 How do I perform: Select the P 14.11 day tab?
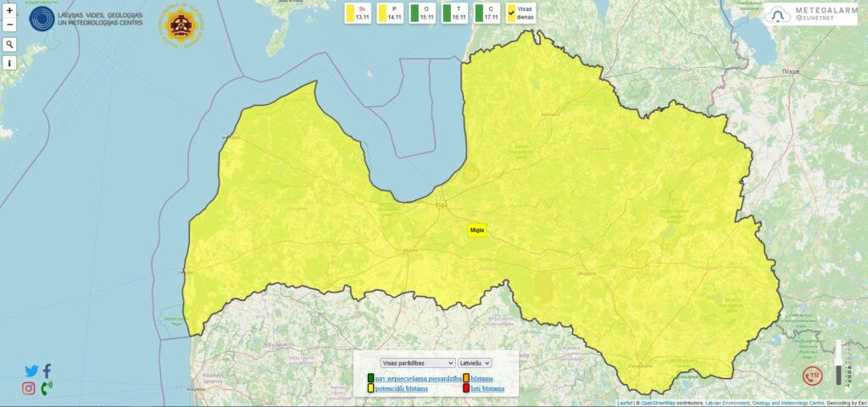(390, 13)
